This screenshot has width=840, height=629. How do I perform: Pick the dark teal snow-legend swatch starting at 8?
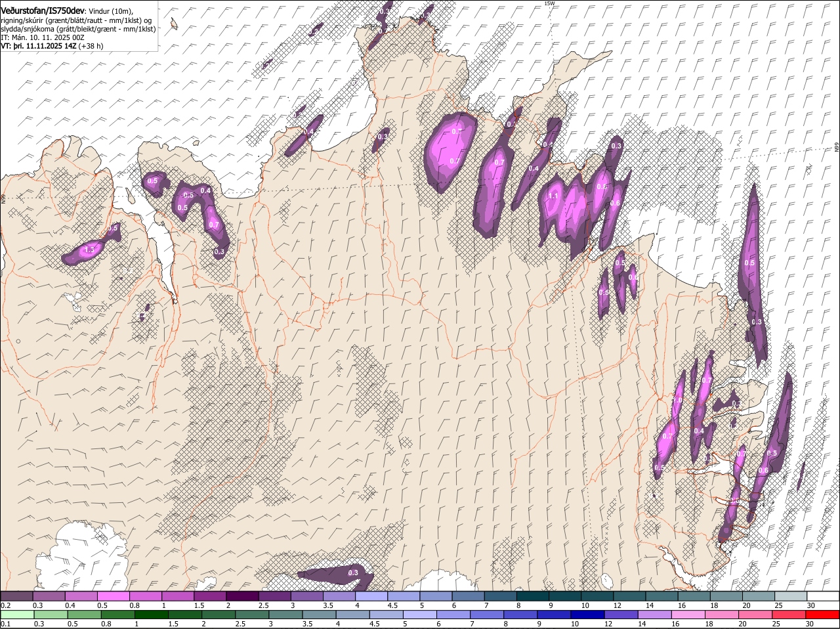(x=533, y=596)
